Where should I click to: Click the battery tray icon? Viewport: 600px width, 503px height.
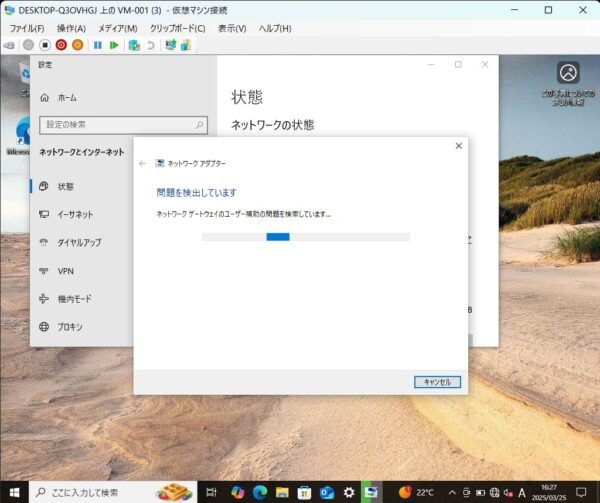pos(480,493)
